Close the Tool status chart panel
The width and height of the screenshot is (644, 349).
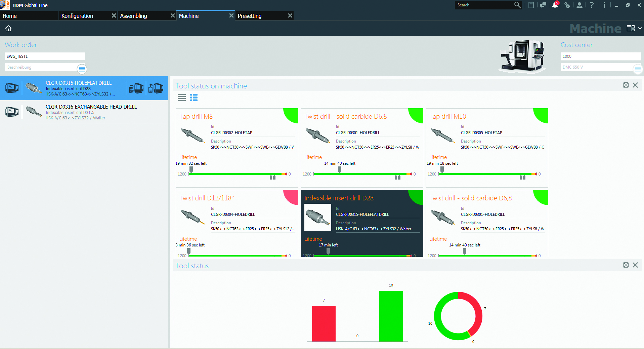point(635,265)
